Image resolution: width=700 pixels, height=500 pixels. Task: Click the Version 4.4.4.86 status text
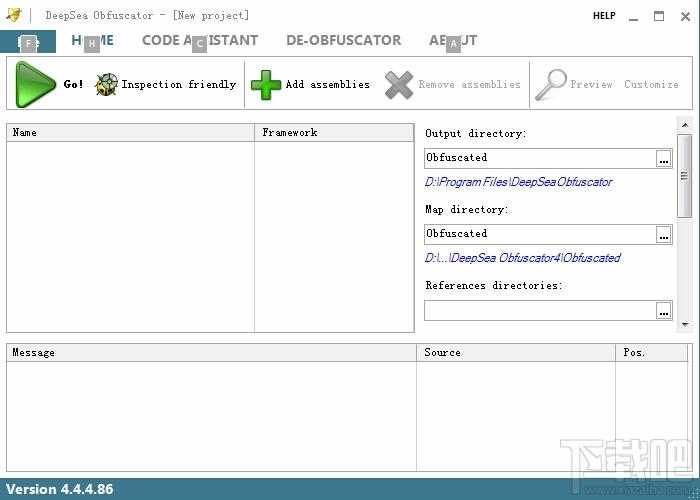pos(60,489)
